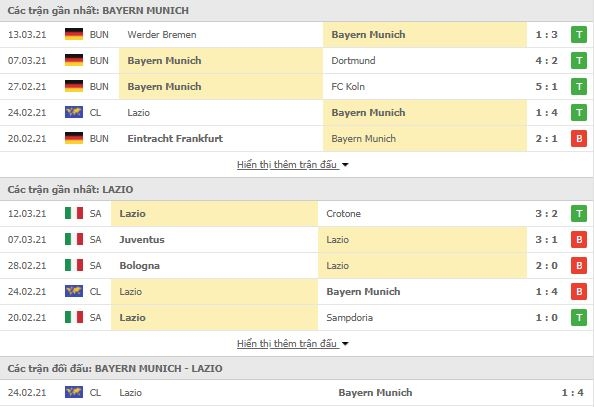594x407 pixels.
Task: Open 'Hiển thị thêm trận đấu' under Bayern matches
Action: 287,164
